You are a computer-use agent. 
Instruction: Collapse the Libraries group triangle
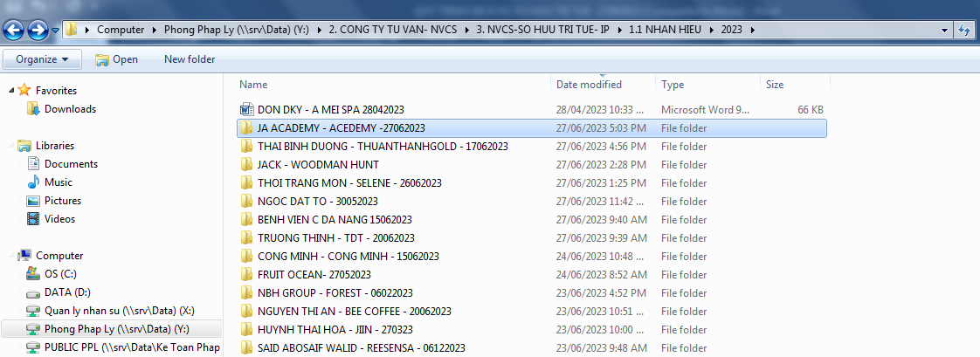pos(11,146)
